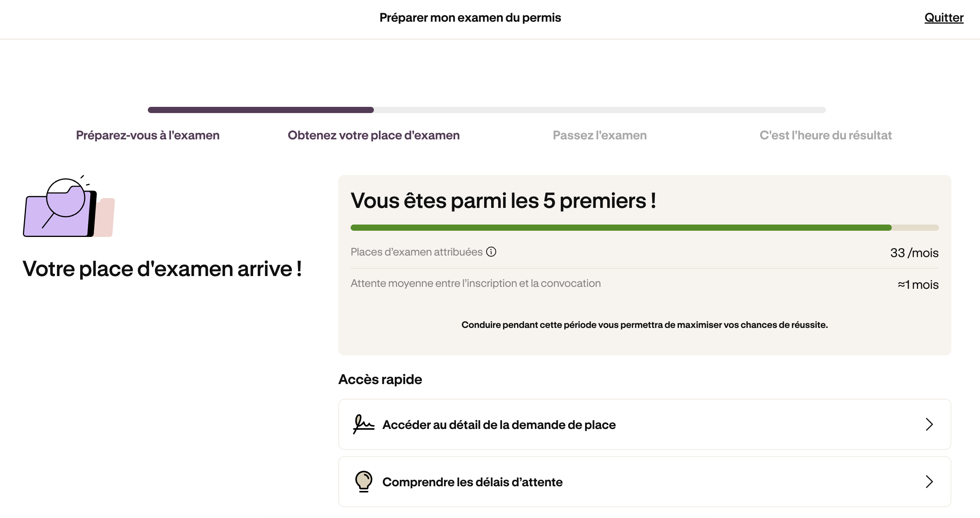Click the lightbulb icon on the waiting times row
980x518 pixels.
pyautogui.click(x=364, y=482)
